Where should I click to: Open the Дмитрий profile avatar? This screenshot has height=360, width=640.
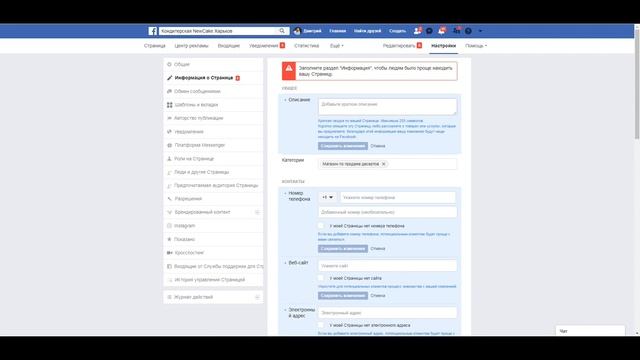(298, 31)
